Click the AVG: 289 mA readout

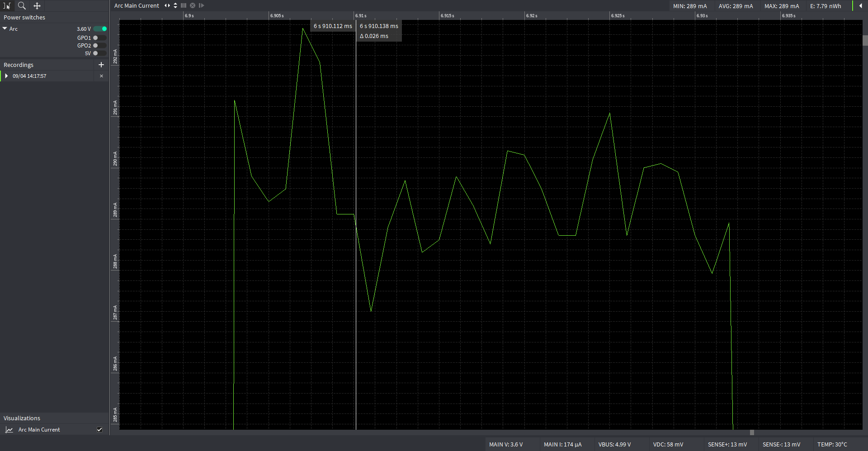click(x=736, y=6)
